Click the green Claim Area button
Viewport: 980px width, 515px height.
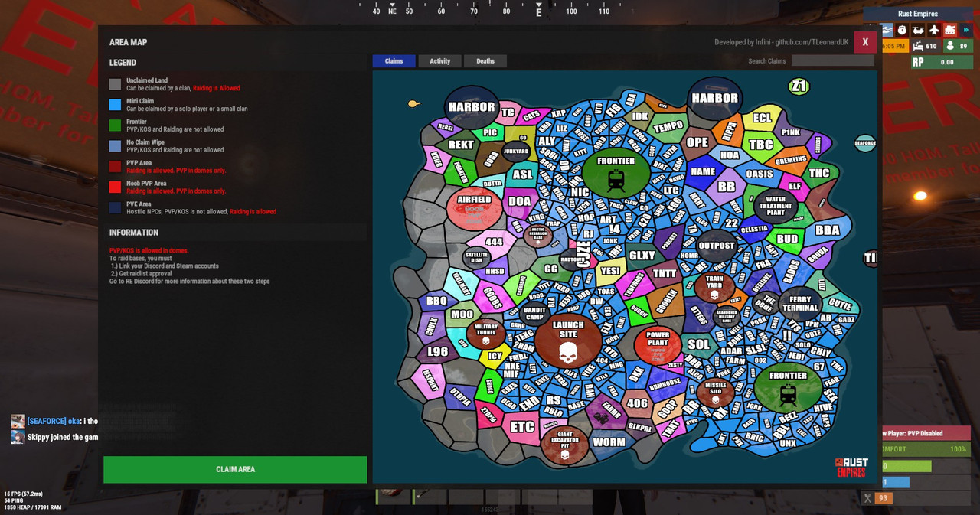(235, 469)
